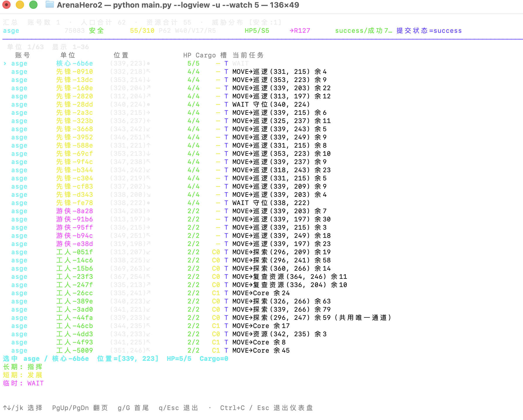This screenshot has width=523, height=420.
Task: Click the 单位 column header
Action: coord(68,55)
